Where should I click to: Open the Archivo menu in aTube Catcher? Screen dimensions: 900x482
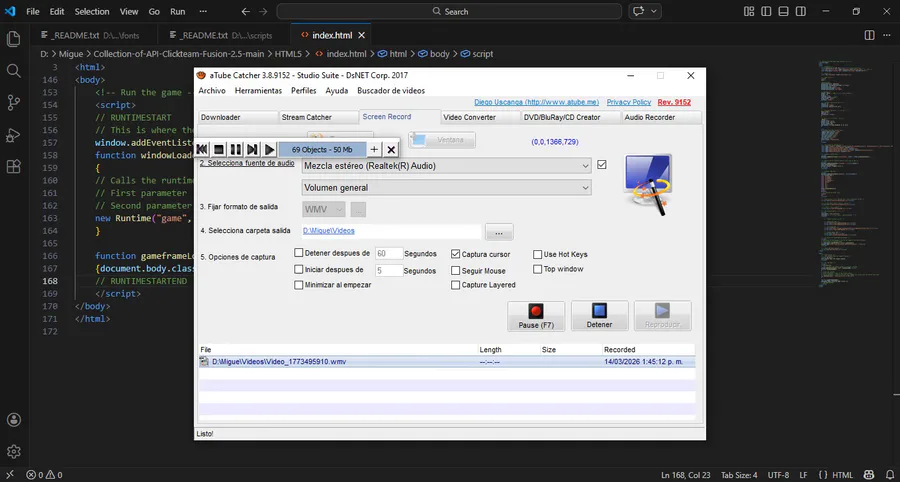pyautogui.click(x=212, y=91)
